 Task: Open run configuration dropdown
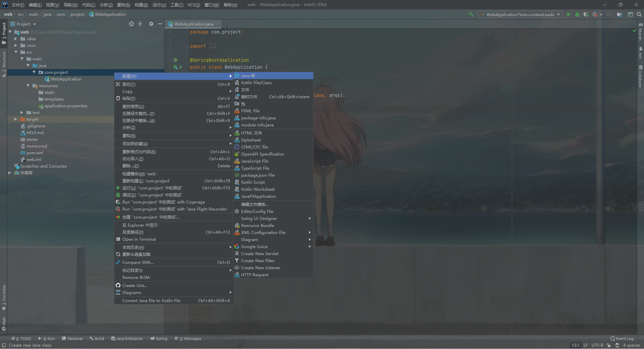520,14
